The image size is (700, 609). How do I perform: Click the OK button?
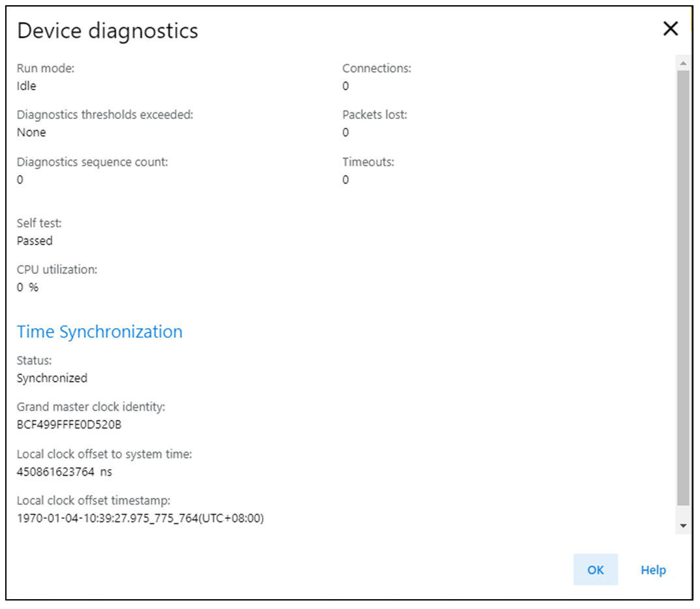coord(595,570)
